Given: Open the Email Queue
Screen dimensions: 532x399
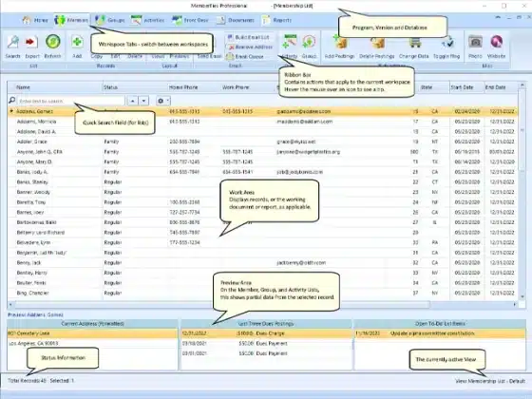Looking at the screenshot, I should point(245,56).
